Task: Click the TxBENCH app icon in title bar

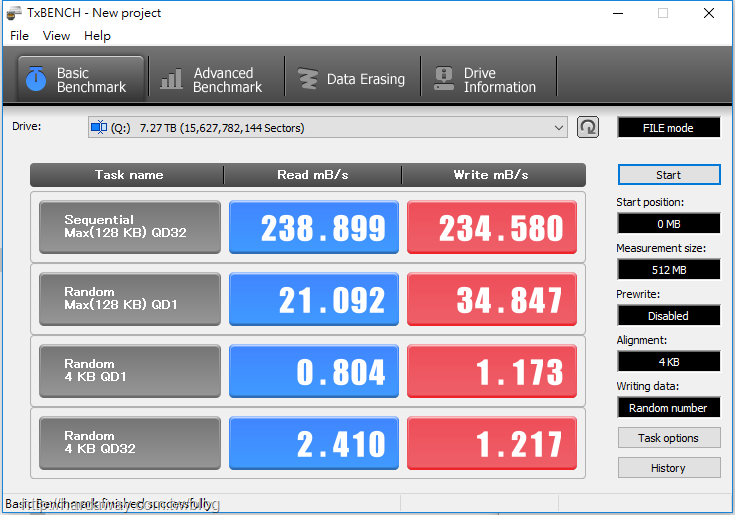Action: coord(14,13)
